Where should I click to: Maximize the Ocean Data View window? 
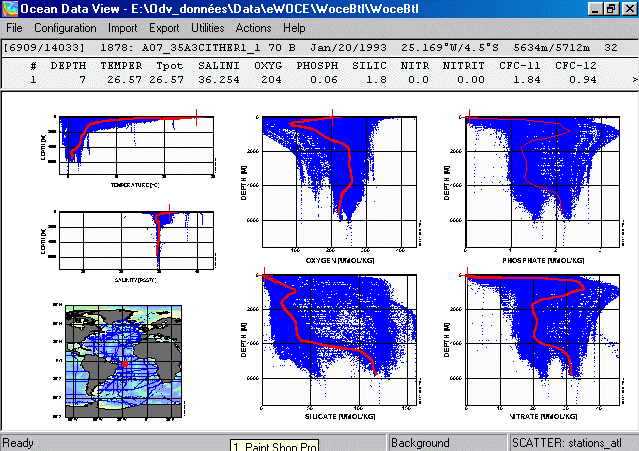coord(611,8)
